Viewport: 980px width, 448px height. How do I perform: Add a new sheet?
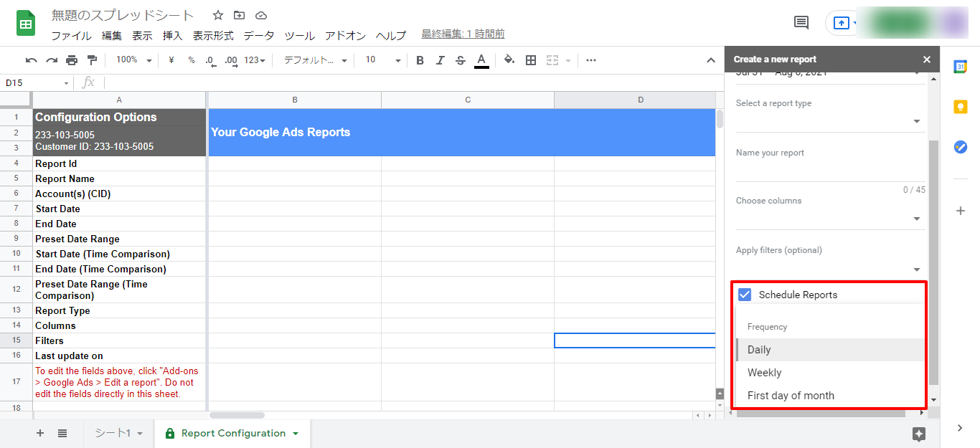[x=40, y=433]
